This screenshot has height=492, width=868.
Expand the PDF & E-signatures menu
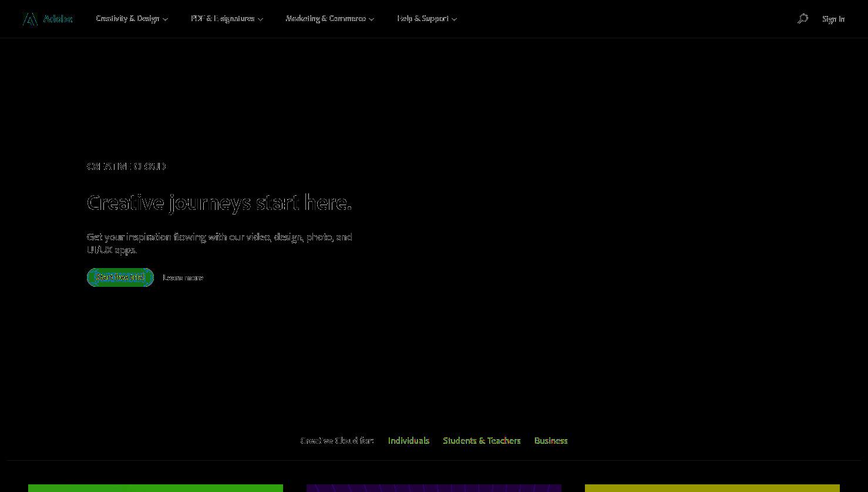(x=227, y=19)
